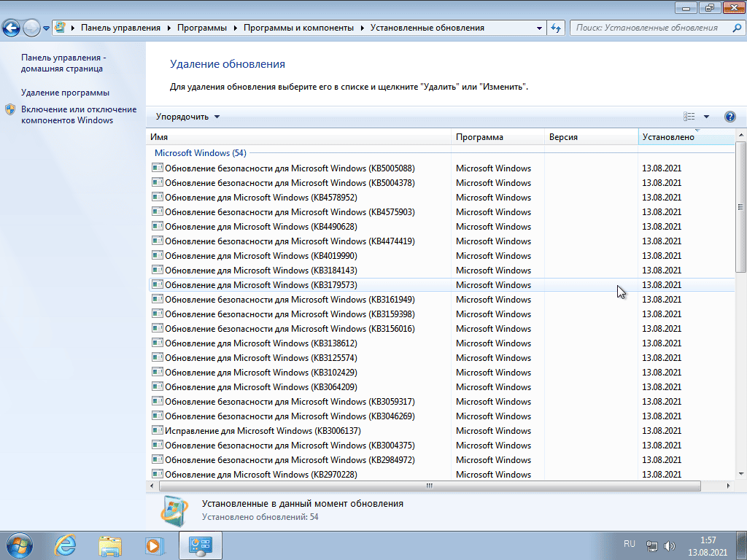Select update KB4578952 icon
This screenshot has width=747, height=560.
pyautogui.click(x=158, y=197)
